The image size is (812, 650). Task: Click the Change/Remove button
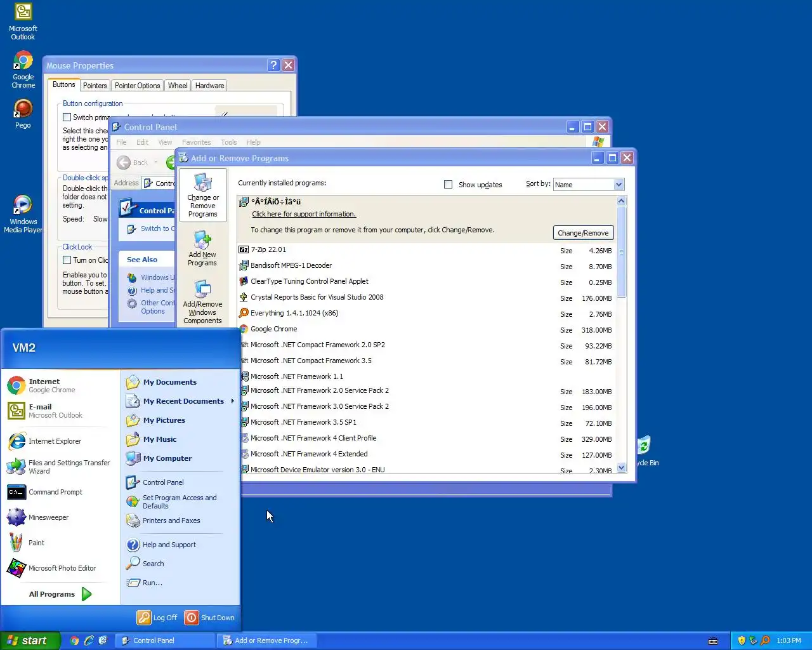(583, 233)
